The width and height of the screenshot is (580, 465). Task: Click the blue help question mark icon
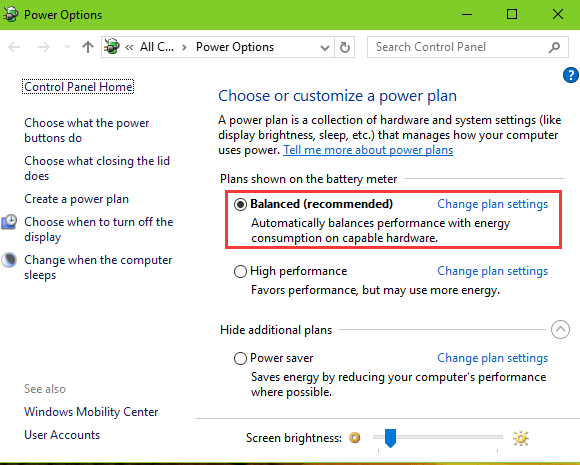tap(571, 75)
